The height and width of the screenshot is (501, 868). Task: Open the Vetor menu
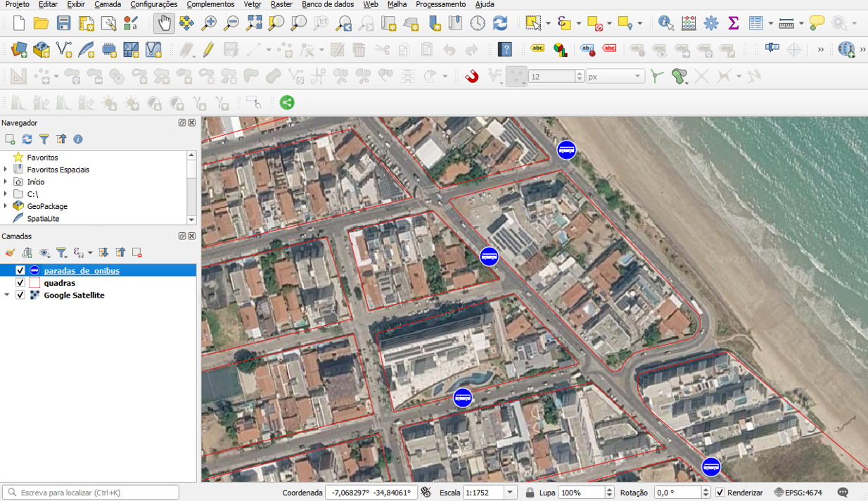coord(252,4)
